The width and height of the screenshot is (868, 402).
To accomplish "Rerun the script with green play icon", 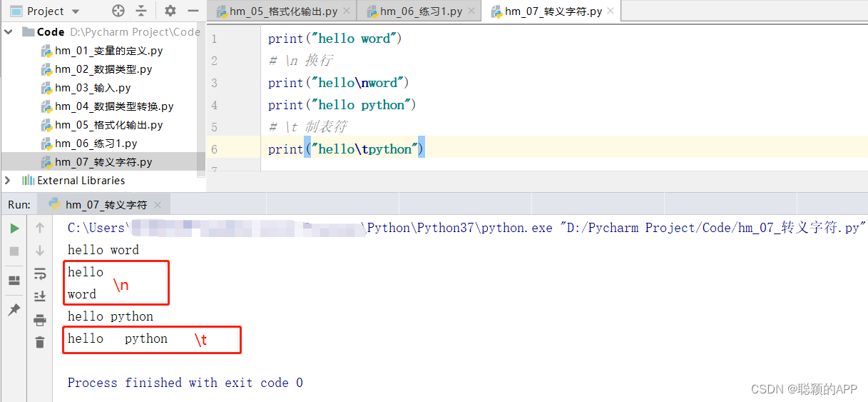I will pos(14,228).
